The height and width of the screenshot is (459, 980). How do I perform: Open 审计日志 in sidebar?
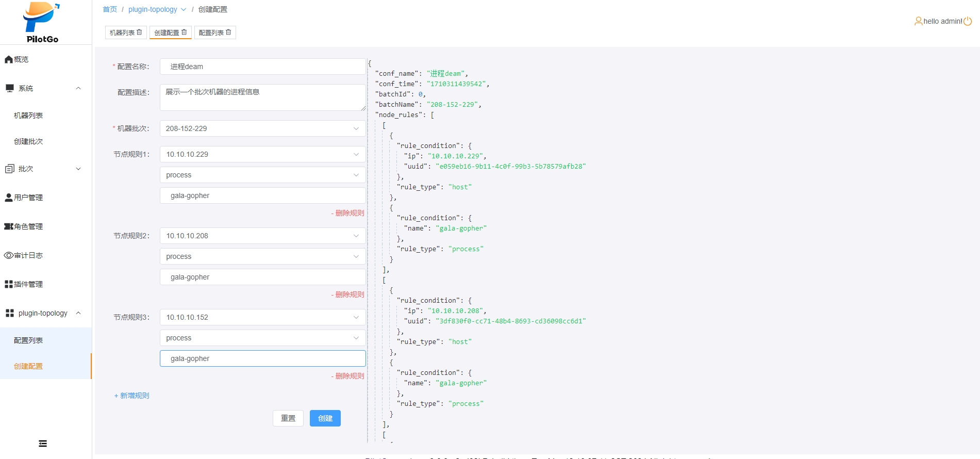(x=28, y=255)
